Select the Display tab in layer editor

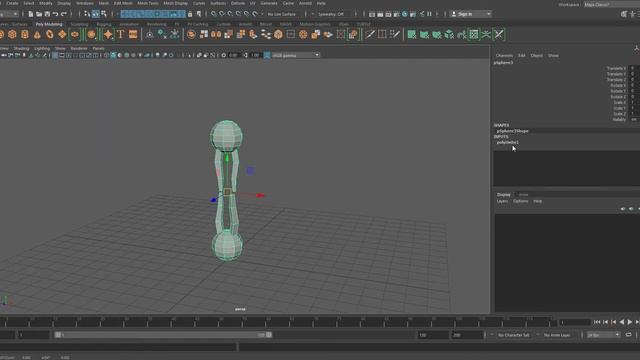[x=504, y=195]
